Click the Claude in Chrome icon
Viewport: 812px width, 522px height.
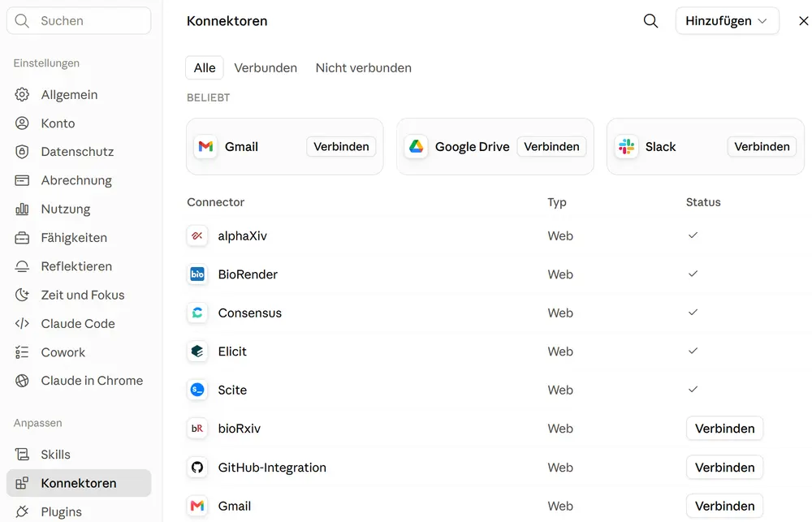[x=22, y=381]
